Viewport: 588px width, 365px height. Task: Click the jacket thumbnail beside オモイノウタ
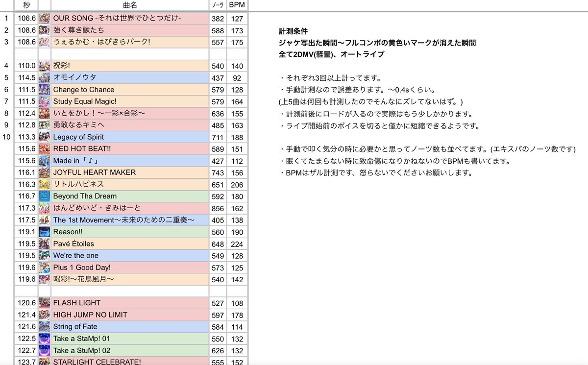(x=44, y=77)
